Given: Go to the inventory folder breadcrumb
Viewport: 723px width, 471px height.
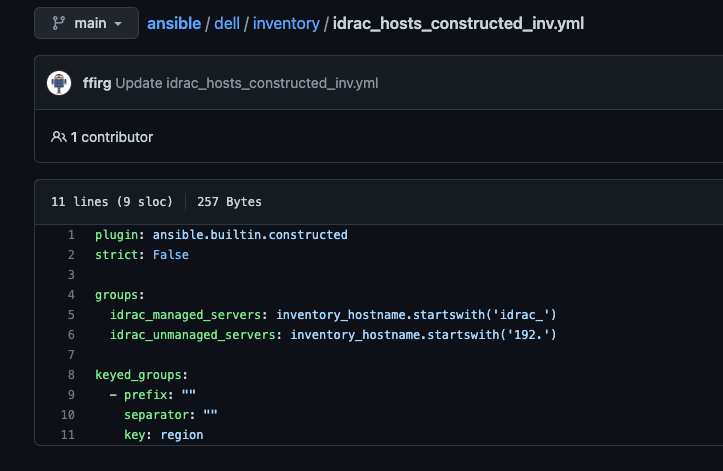Looking at the screenshot, I should tap(285, 22).
